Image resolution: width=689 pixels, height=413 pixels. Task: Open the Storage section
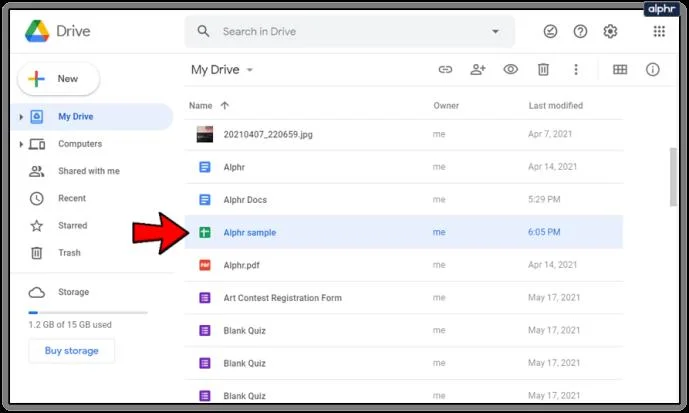pyautogui.click(x=73, y=292)
